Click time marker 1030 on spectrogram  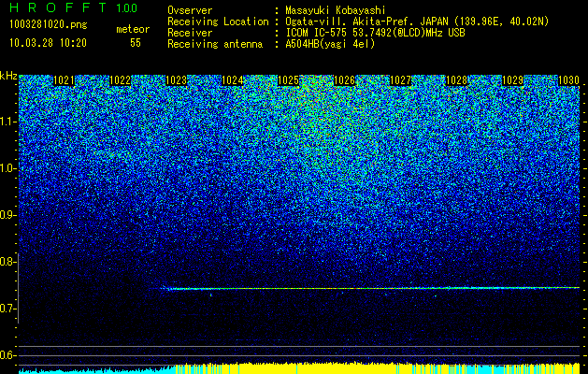pos(568,80)
